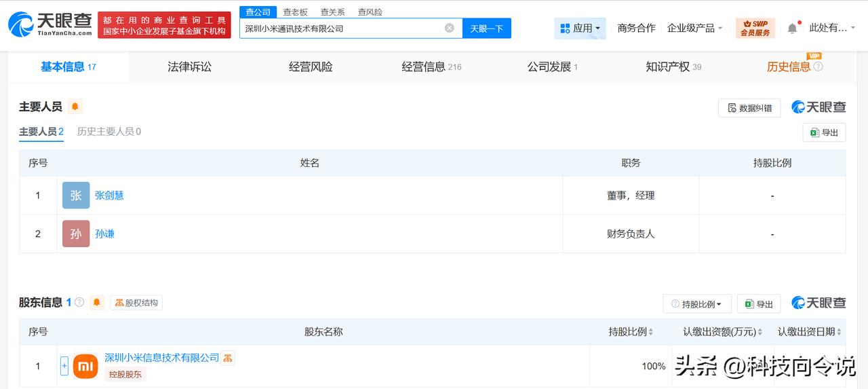The height and width of the screenshot is (389, 868).
Task: Open the 应用 dropdown menu
Action: point(580,28)
